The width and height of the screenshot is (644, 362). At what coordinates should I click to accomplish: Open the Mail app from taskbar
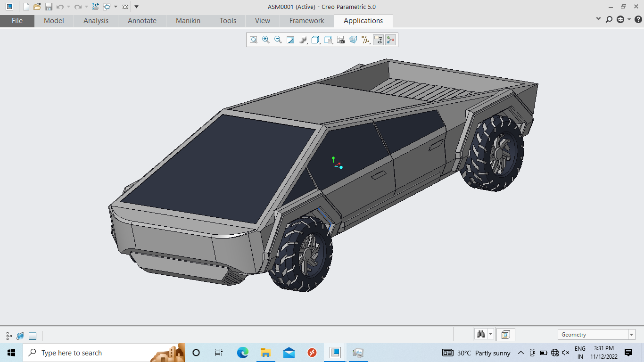289,353
